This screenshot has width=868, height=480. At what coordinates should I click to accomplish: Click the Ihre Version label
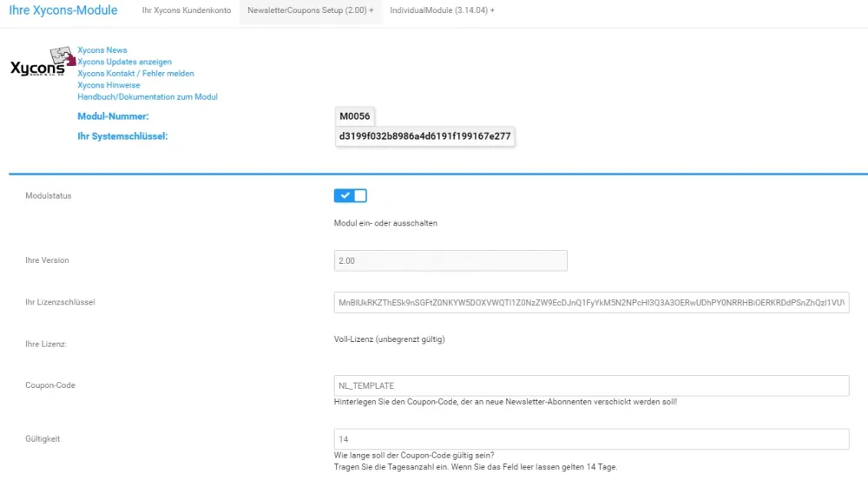click(47, 260)
